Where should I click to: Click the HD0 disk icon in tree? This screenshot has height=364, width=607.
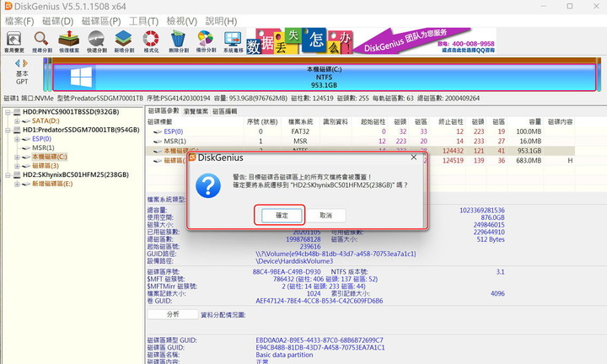[17, 112]
